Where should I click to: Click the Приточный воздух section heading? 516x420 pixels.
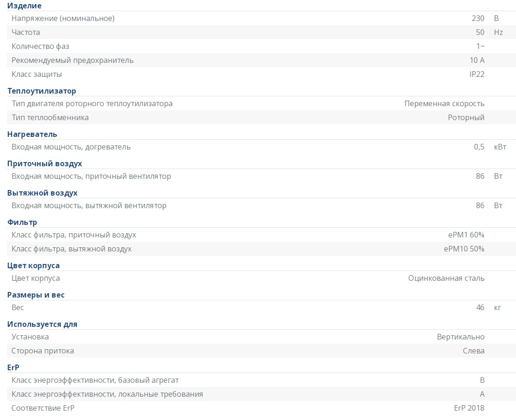[x=44, y=163]
